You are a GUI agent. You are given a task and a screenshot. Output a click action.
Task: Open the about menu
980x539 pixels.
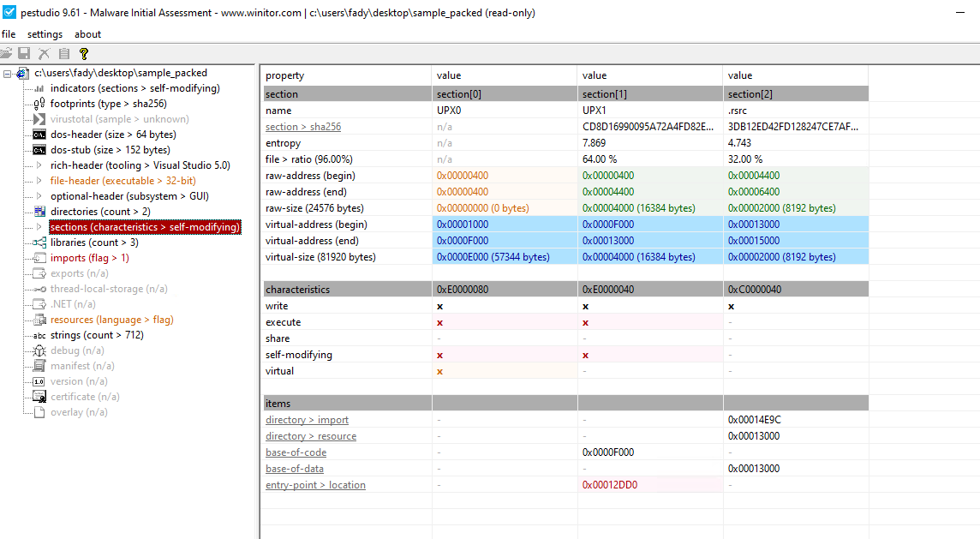tap(87, 34)
